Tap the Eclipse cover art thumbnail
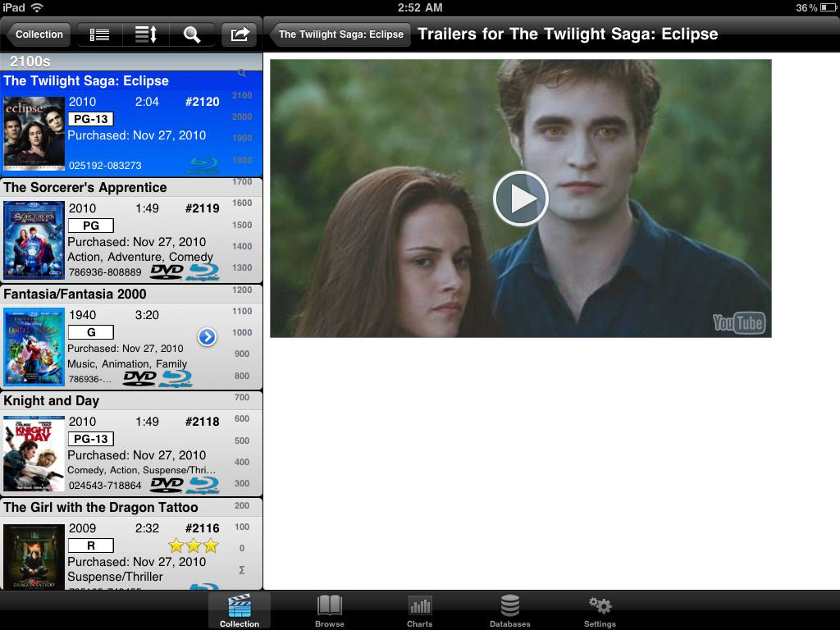Screen dimensions: 840x630 point(34,133)
